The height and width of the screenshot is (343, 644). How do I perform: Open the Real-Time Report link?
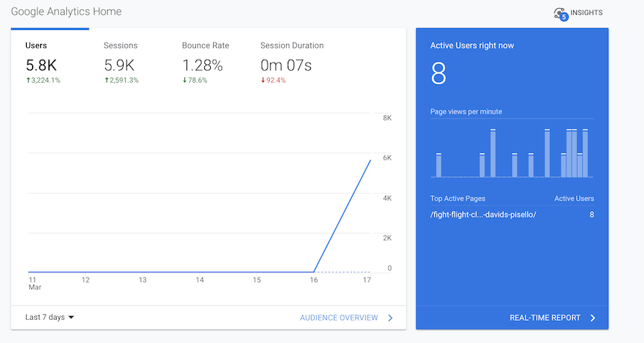[544, 318]
